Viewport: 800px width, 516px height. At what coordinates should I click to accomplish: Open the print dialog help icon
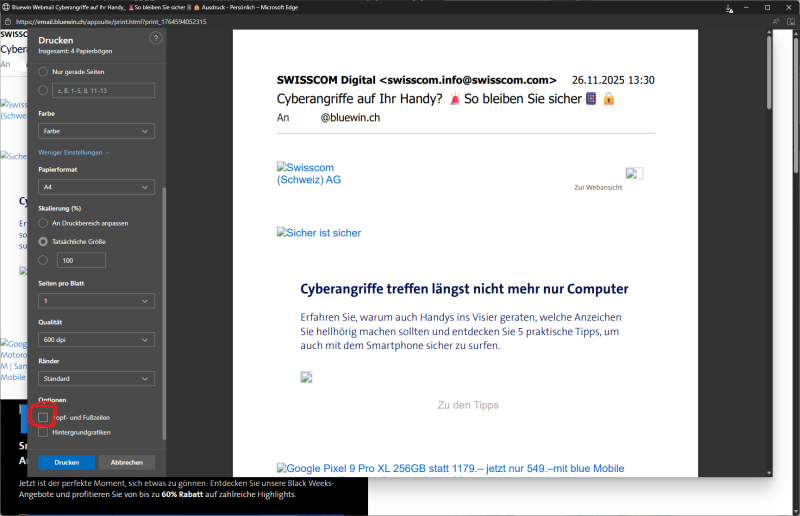[155, 38]
